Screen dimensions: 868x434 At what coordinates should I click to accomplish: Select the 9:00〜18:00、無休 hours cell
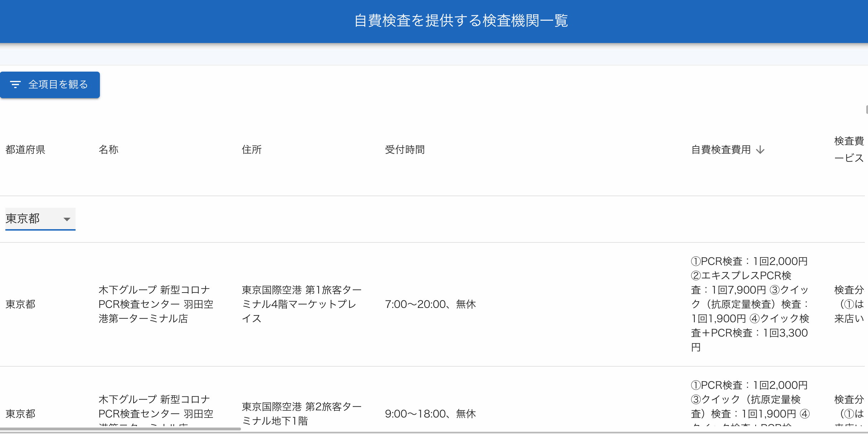tap(430, 414)
